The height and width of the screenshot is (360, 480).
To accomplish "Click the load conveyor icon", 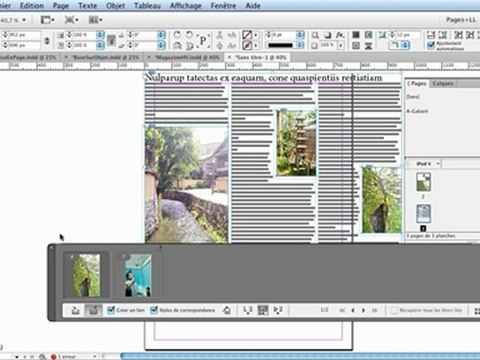I will [x=75, y=310].
